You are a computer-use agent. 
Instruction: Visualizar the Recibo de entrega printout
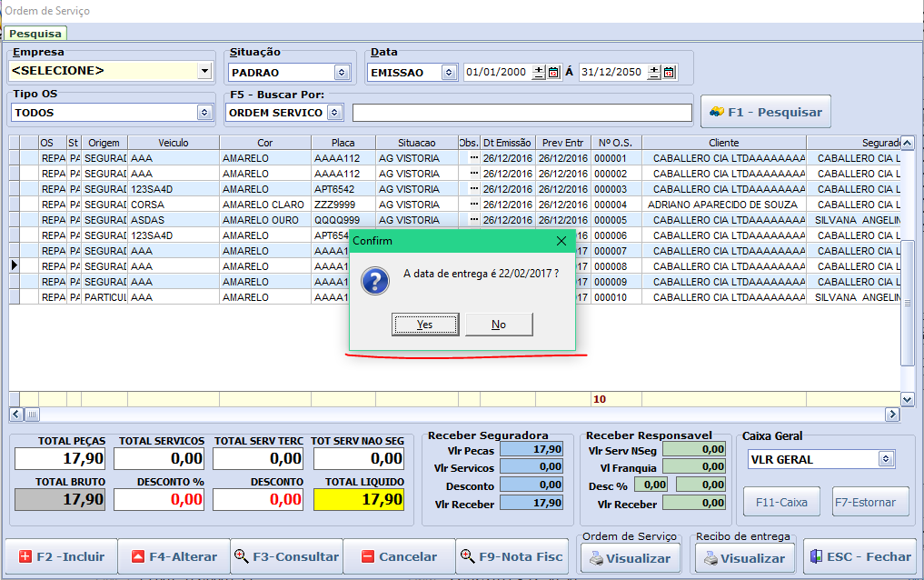coord(745,558)
